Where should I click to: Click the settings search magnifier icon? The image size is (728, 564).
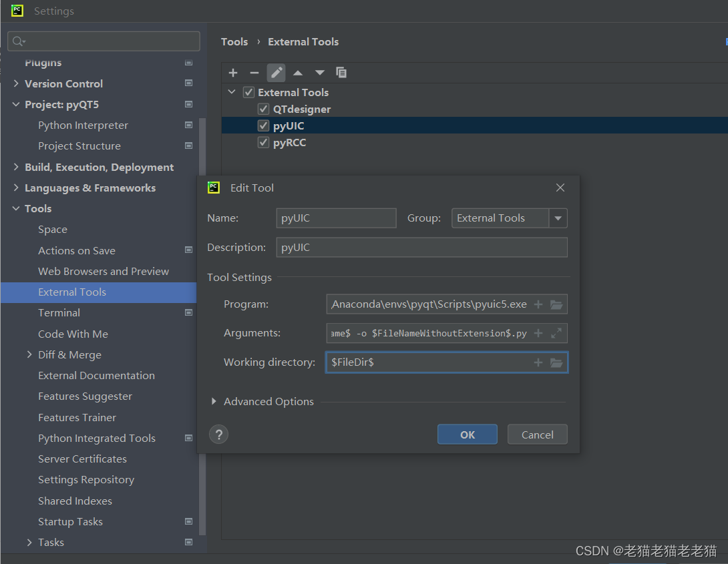[x=18, y=41]
